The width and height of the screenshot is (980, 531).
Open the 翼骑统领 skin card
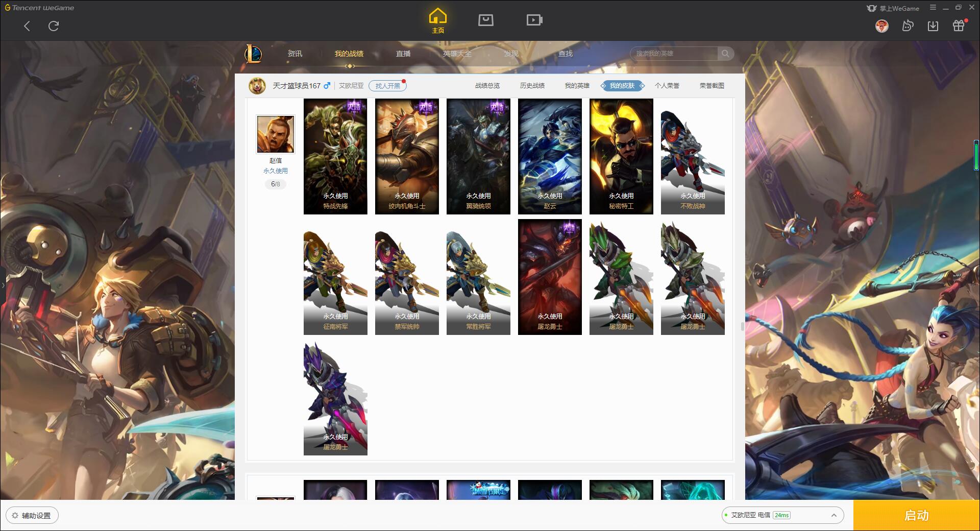coord(478,156)
